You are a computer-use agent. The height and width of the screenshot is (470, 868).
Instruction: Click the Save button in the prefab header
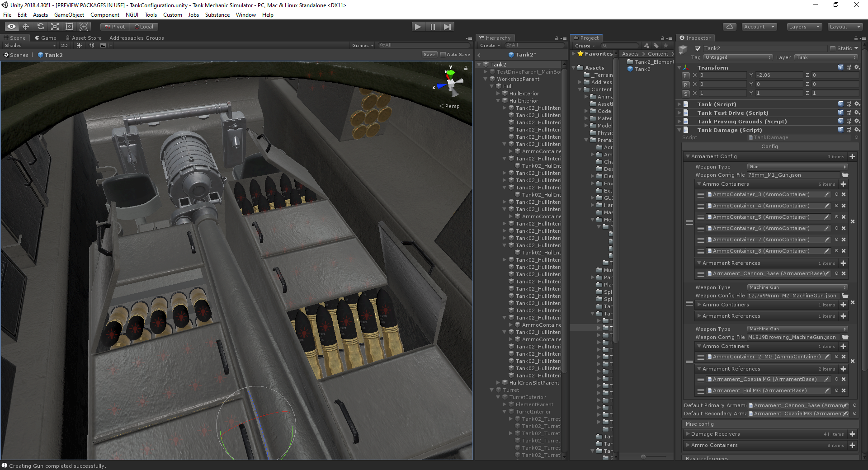pyautogui.click(x=429, y=55)
